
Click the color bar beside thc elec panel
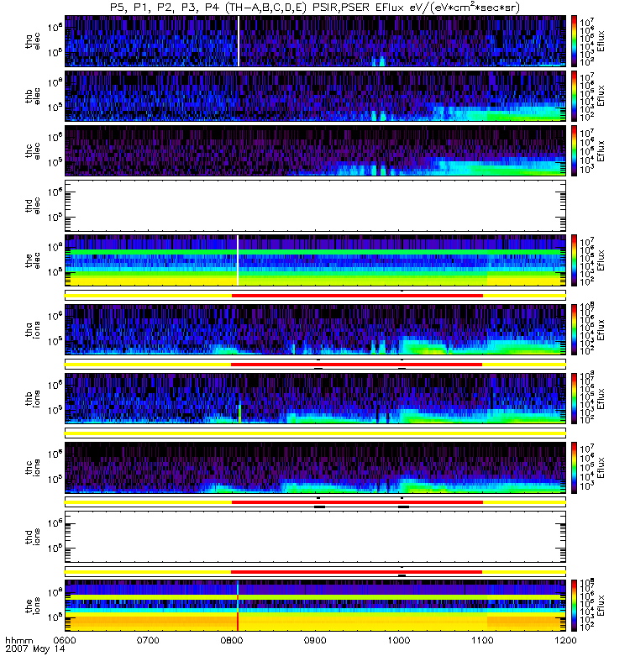(x=574, y=151)
